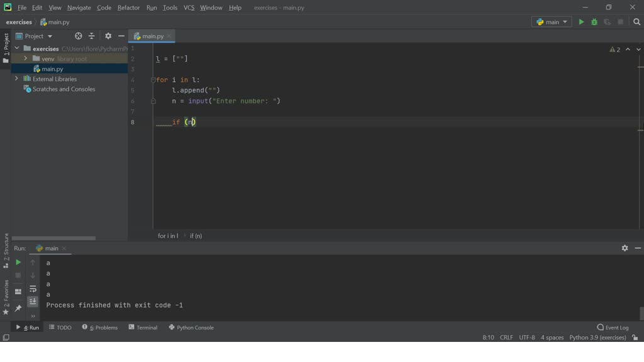Screen dimensions: 644x362
Task: Close the main Run tab
Action: 64,249
